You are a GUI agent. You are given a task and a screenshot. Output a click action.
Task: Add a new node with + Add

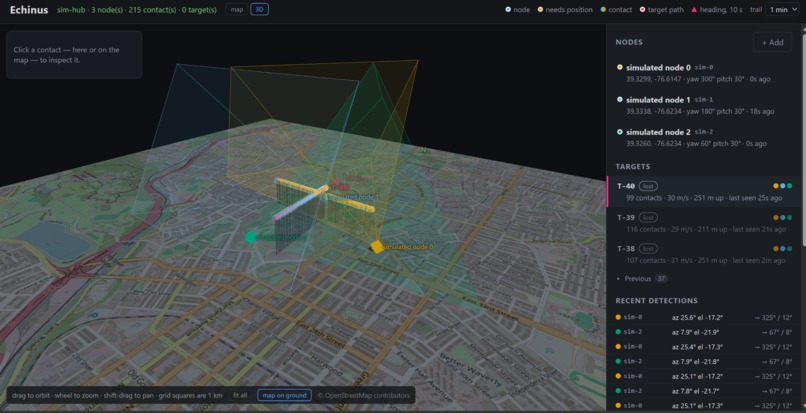[x=773, y=43]
